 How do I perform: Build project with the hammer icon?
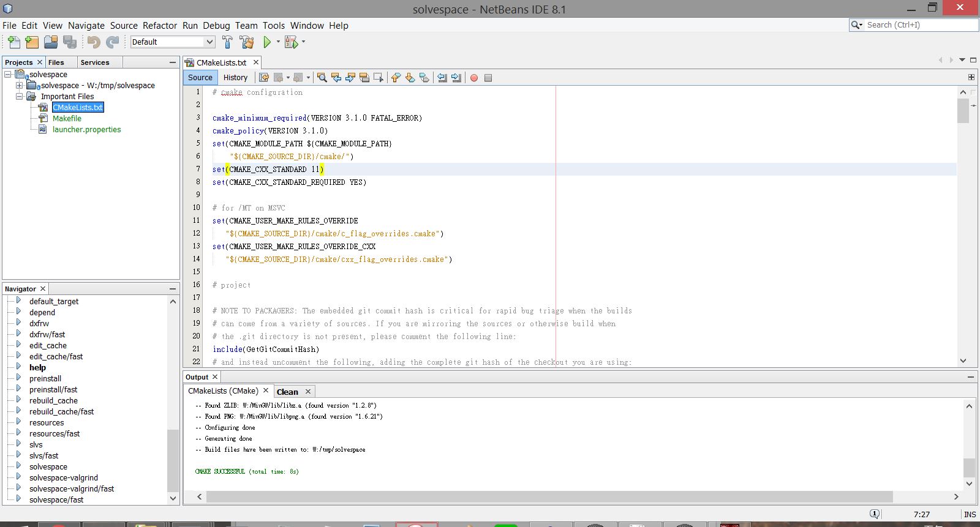tap(227, 42)
